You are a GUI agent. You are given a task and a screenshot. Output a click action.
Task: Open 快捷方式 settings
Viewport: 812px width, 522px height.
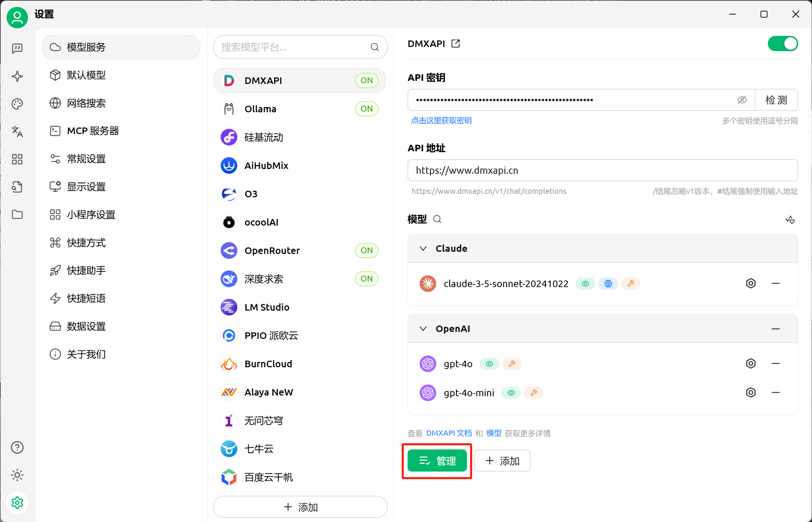121,243
